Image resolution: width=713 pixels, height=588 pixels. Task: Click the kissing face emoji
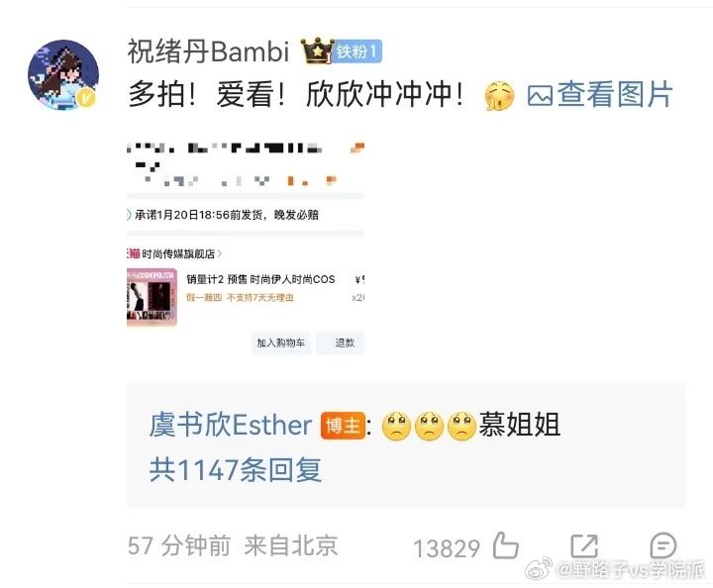499,96
